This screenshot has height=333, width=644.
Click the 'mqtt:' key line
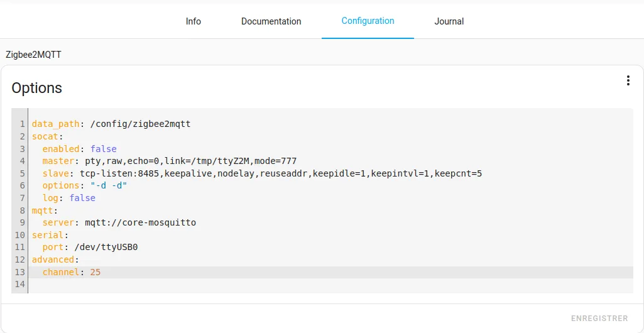tap(45, 210)
